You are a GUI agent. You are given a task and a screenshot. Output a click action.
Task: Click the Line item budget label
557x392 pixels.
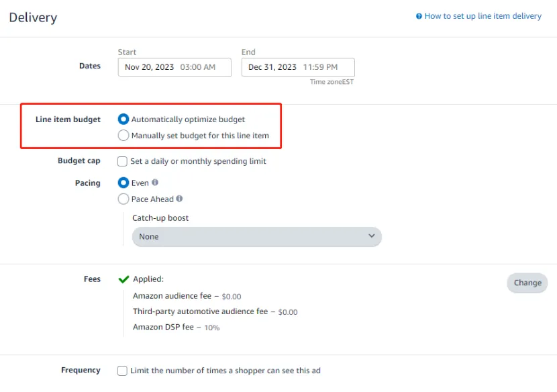click(68, 119)
